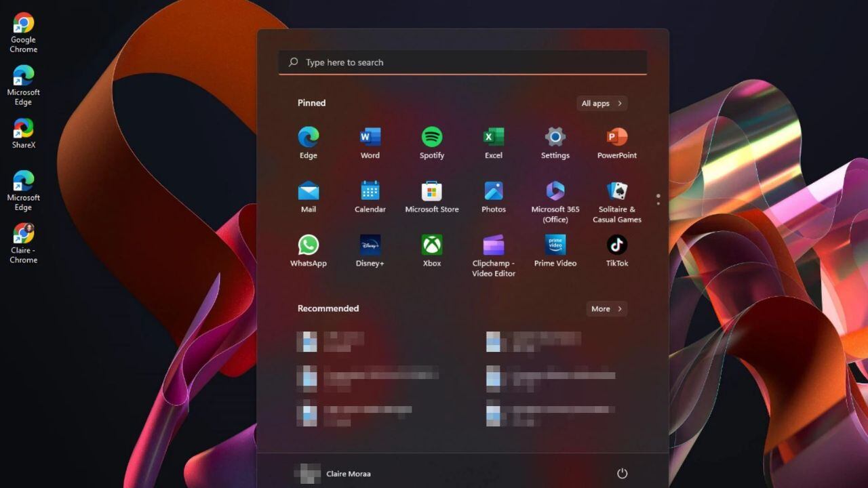Go to next pinned apps page dots
The image size is (868, 488).
coord(658,203)
